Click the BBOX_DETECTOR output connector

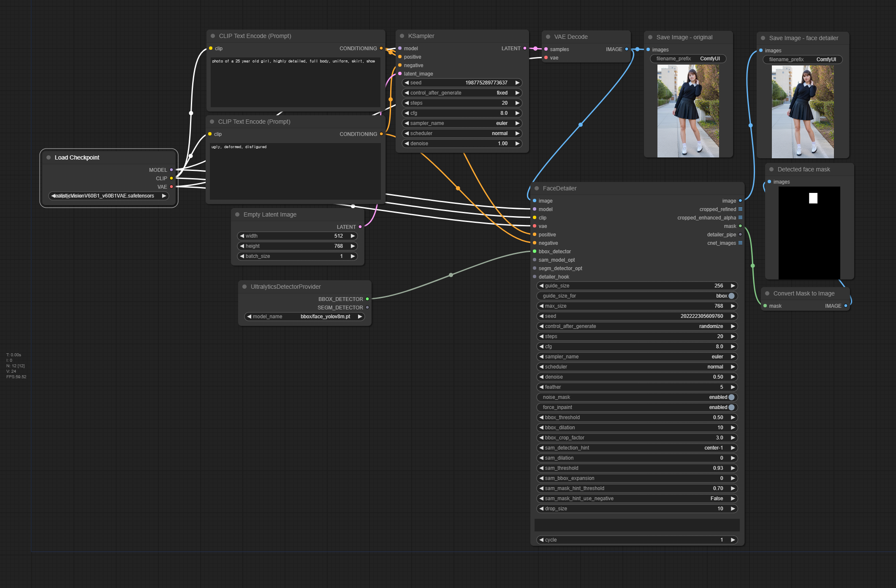pos(367,299)
